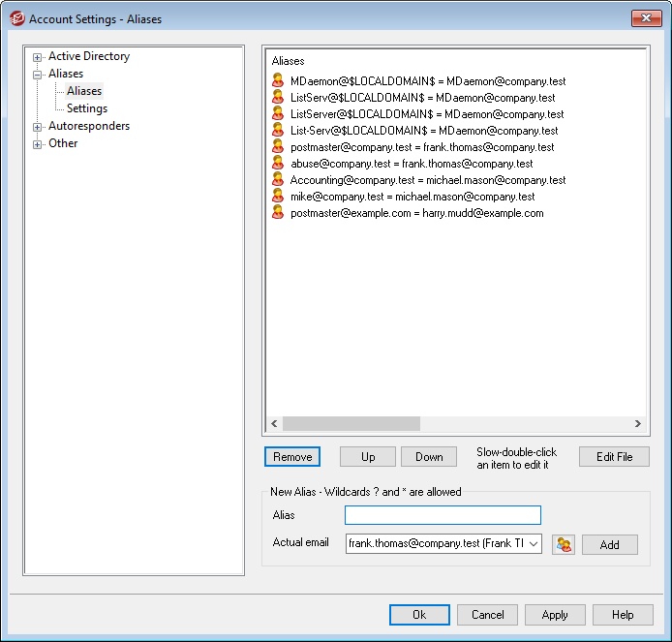Viewport: 672px width, 642px height.
Task: Click the MDaemon app icon in title bar
Action: (16, 18)
